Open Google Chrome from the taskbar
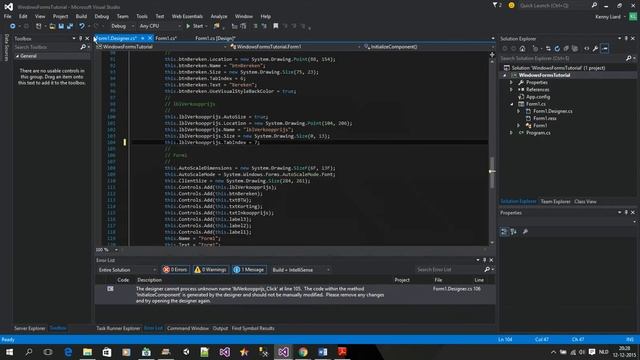640x360 pixels. [303, 352]
